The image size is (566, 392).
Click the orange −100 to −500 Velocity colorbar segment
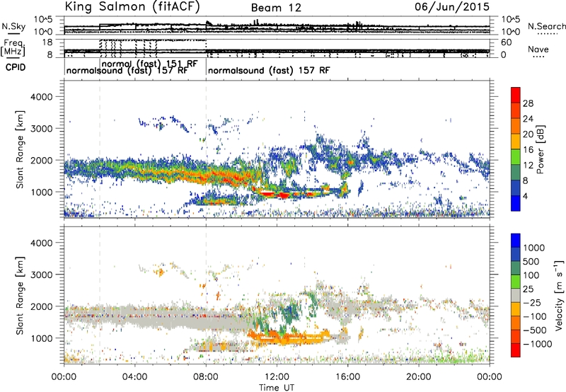tap(516, 323)
